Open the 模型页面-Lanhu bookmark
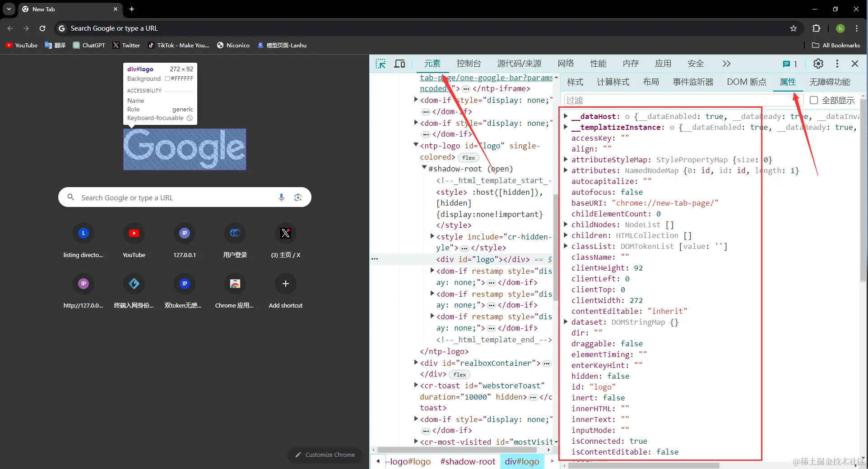The width and height of the screenshot is (868, 469). (282, 45)
